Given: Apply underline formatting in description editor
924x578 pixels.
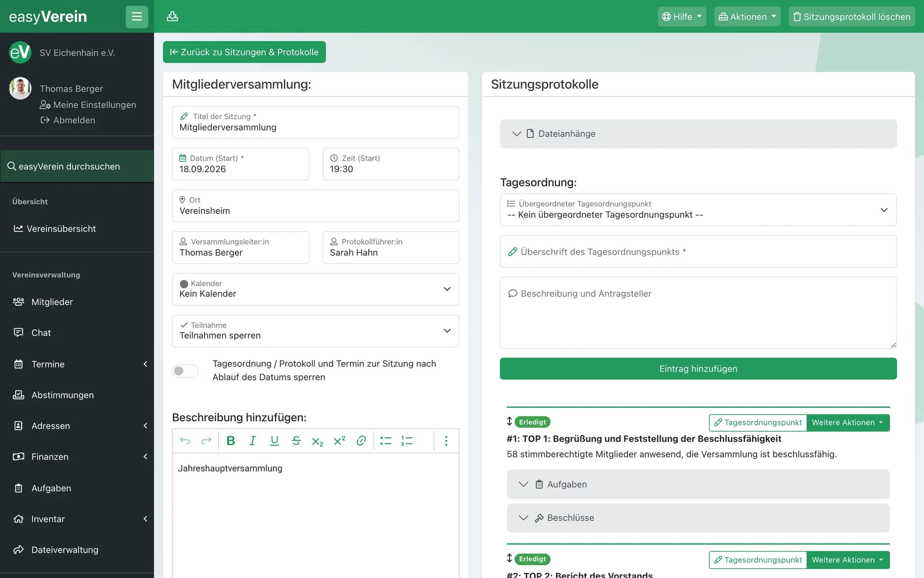Looking at the screenshot, I should click(x=274, y=441).
